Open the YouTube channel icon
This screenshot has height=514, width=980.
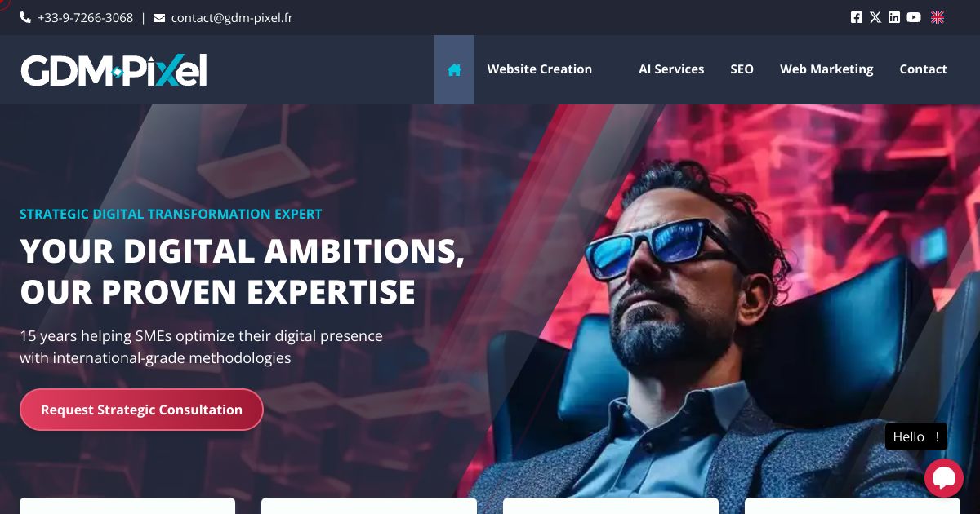click(x=914, y=17)
